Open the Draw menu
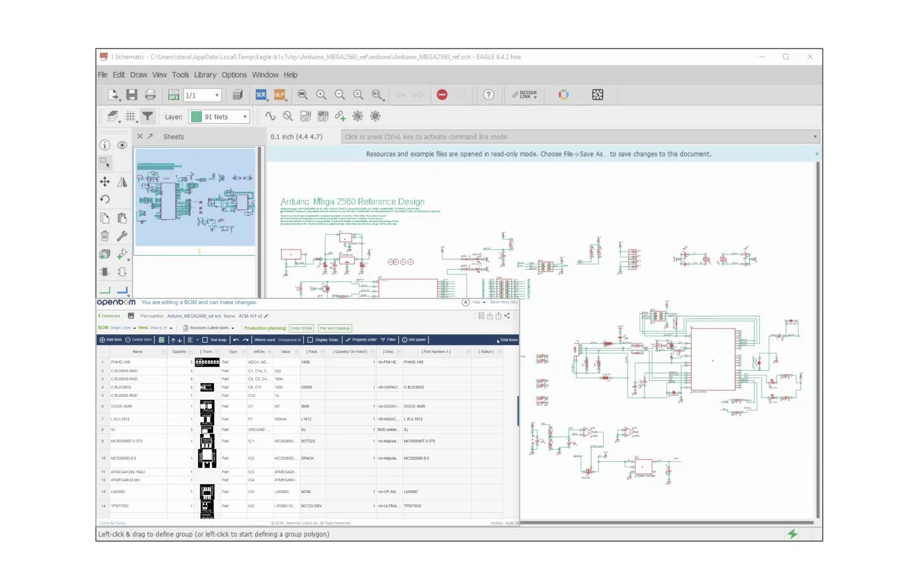The height and width of the screenshot is (588, 901). tap(138, 75)
